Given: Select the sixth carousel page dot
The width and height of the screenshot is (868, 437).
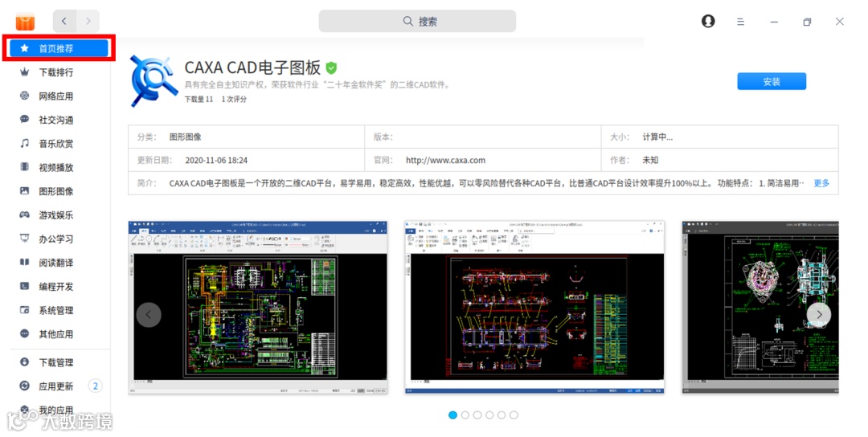Looking at the screenshot, I should pos(514,415).
